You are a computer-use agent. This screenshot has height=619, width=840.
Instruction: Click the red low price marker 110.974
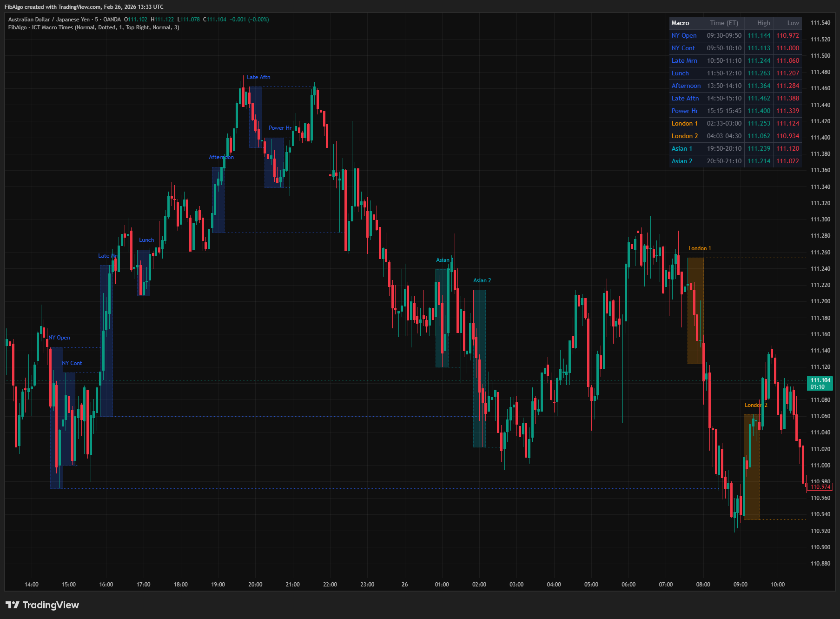820,486
